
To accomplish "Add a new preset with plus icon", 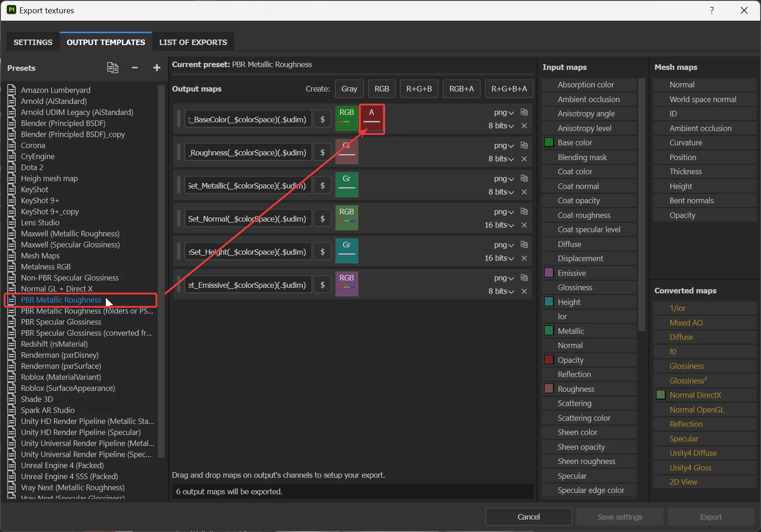I will [157, 68].
